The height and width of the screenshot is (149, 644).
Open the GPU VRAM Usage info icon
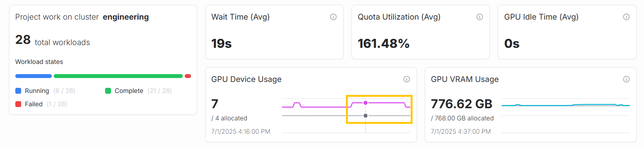626,79
